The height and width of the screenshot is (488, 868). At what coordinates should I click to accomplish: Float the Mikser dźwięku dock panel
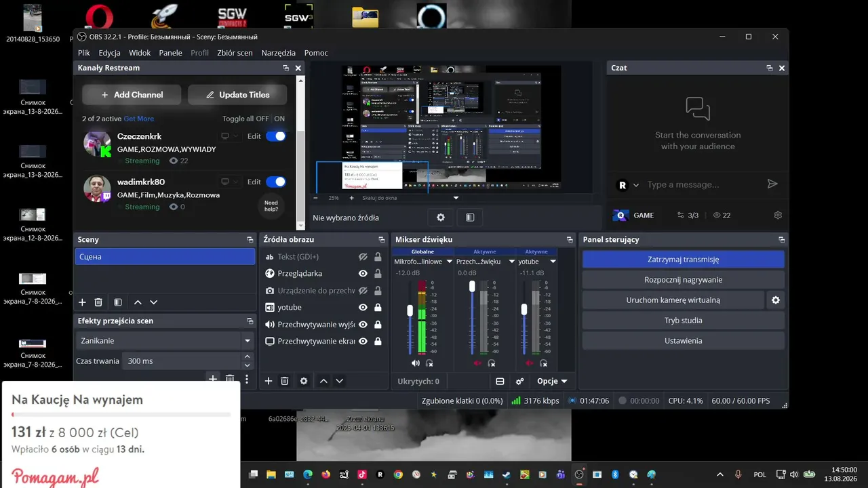coord(570,240)
